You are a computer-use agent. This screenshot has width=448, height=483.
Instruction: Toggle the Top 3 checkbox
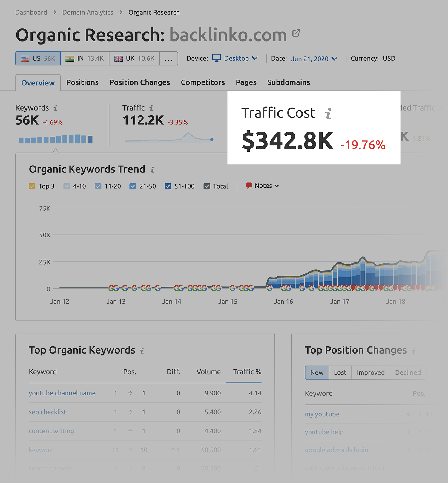(32, 186)
